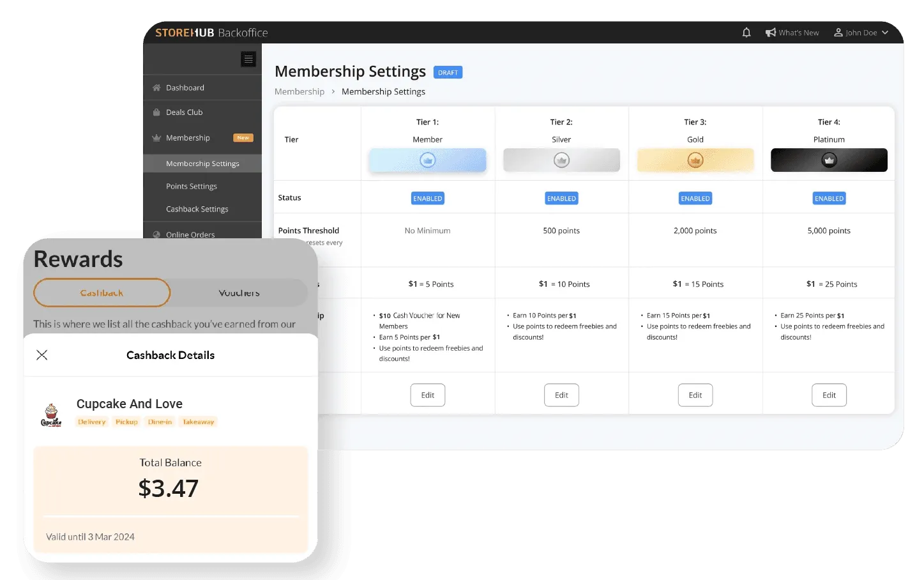Switch to the Vouchers tab in Rewards
This screenshot has height=580, width=924.
pos(239,293)
